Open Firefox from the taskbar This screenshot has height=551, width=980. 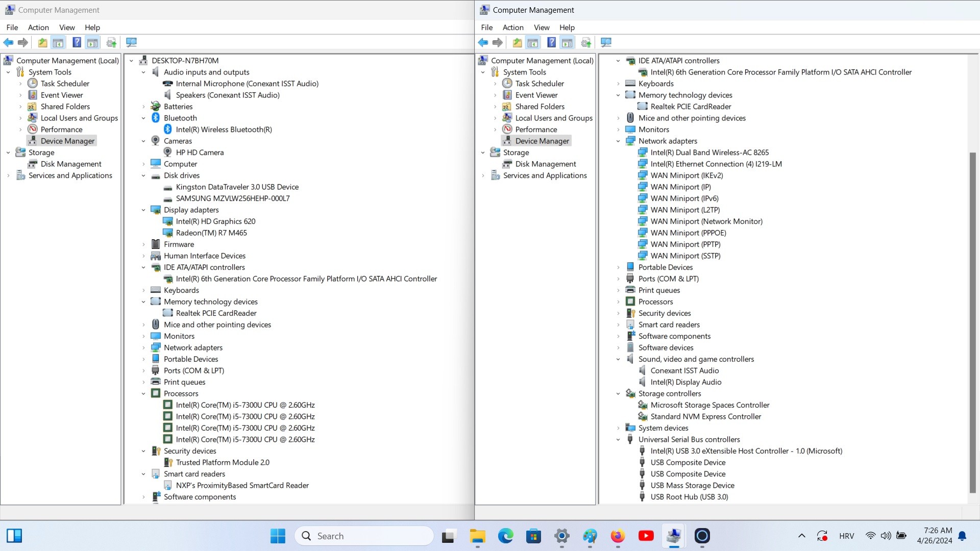click(x=618, y=536)
